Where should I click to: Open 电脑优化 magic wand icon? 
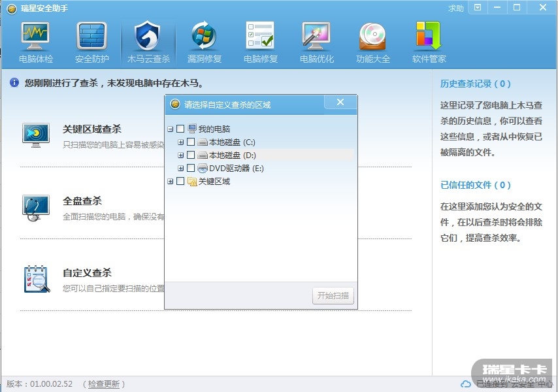(316, 35)
